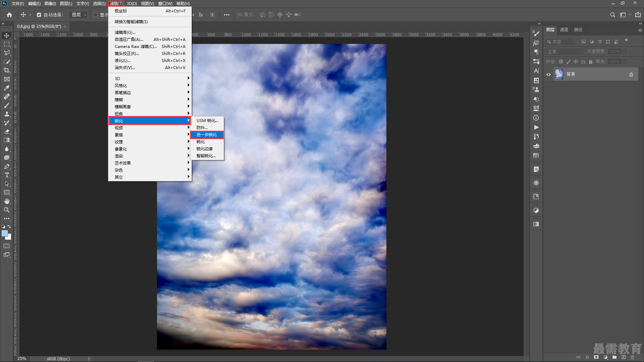This screenshot has height=362, width=644.
Task: Select the Polygonal Lasso tool
Action: tap(7, 53)
